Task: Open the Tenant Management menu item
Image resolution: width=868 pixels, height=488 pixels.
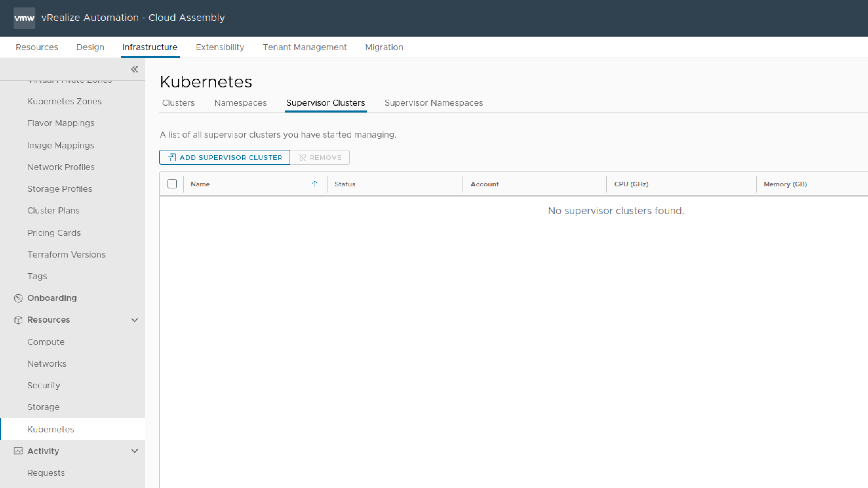Action: coord(304,47)
